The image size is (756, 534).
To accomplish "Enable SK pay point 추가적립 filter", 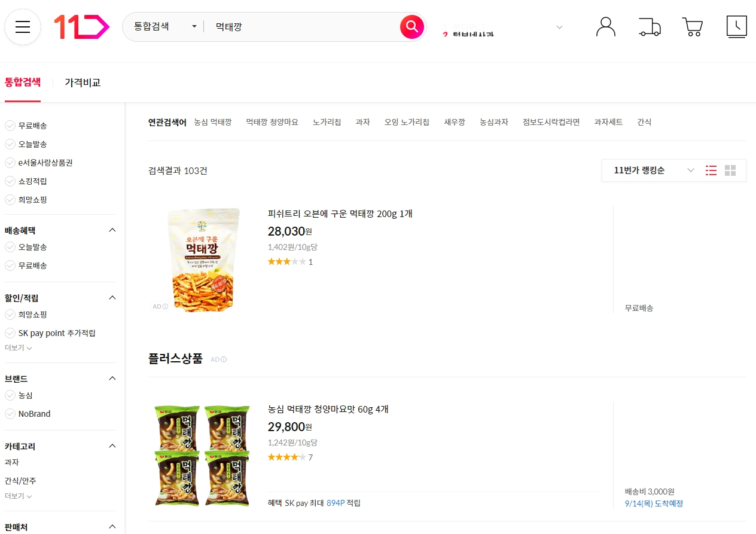I will (x=10, y=333).
